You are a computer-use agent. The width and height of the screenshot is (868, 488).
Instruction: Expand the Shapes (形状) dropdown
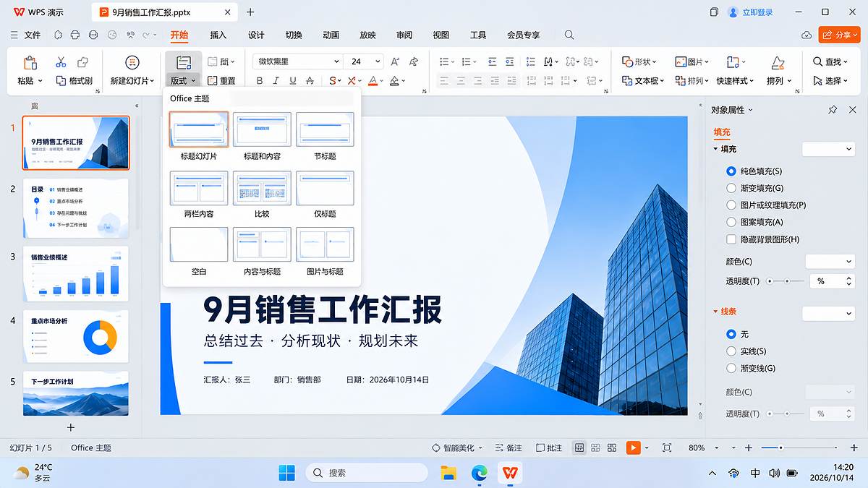(639, 61)
